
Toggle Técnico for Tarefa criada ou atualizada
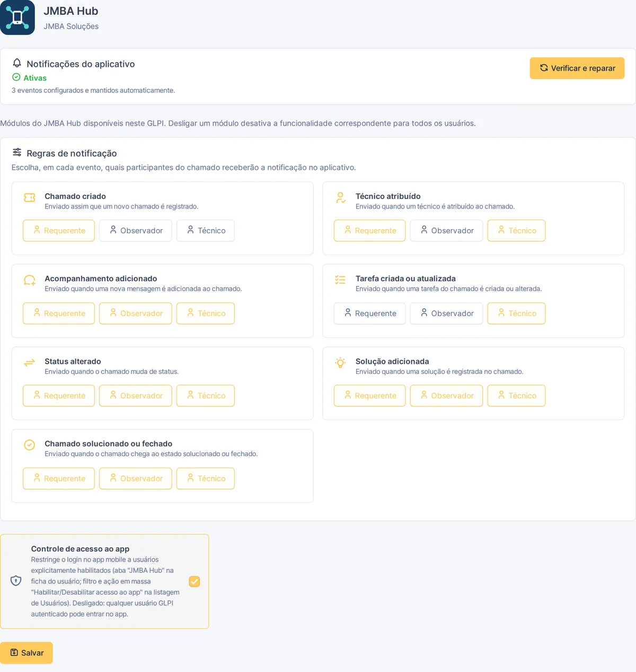517,313
